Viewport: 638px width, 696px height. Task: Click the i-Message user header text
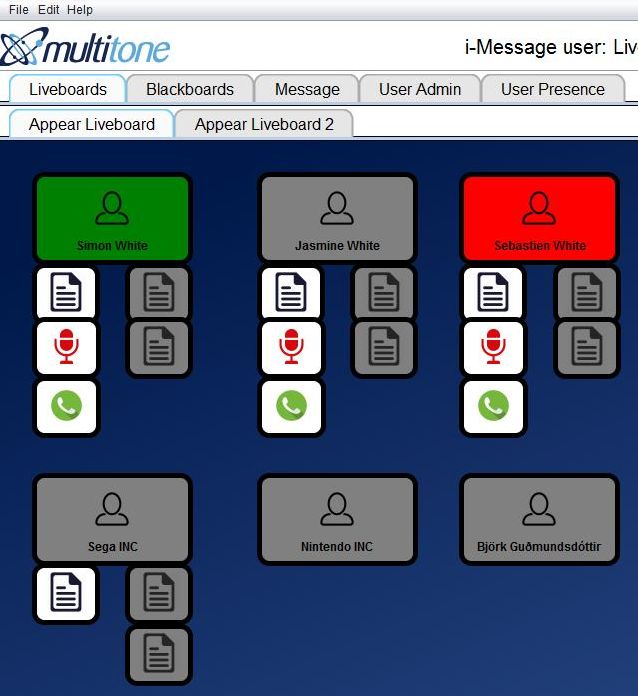(551, 47)
